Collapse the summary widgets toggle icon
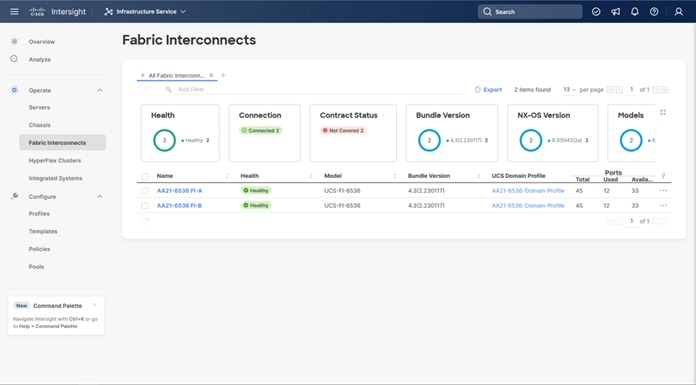 pos(663,112)
